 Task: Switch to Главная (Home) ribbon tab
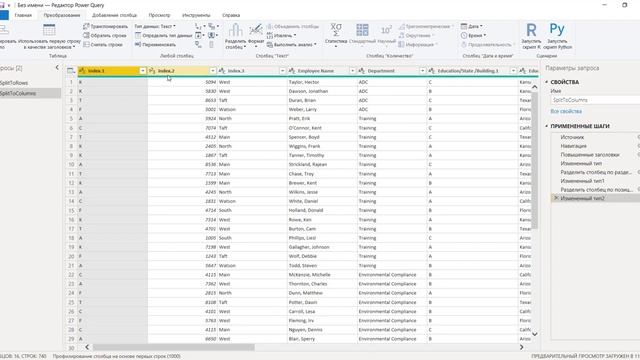tap(23, 15)
